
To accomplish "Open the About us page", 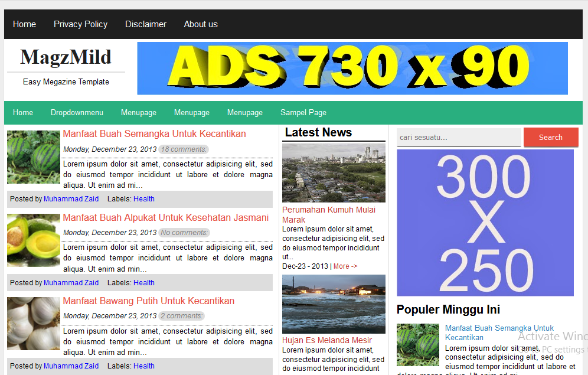I will click(x=201, y=24).
